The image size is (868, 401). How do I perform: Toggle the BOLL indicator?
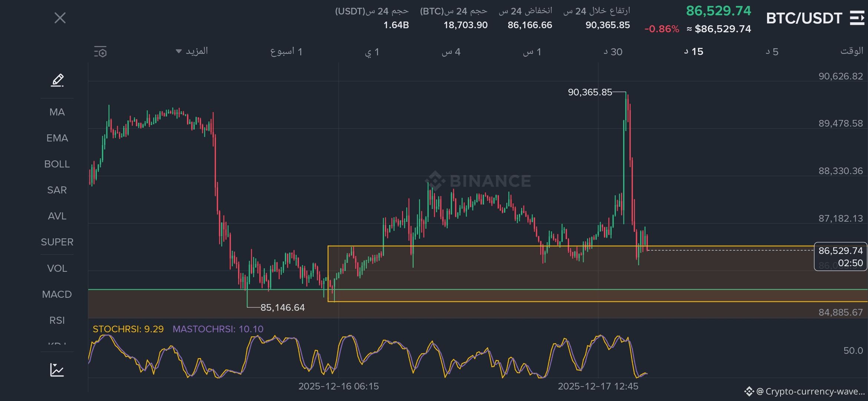[57, 164]
